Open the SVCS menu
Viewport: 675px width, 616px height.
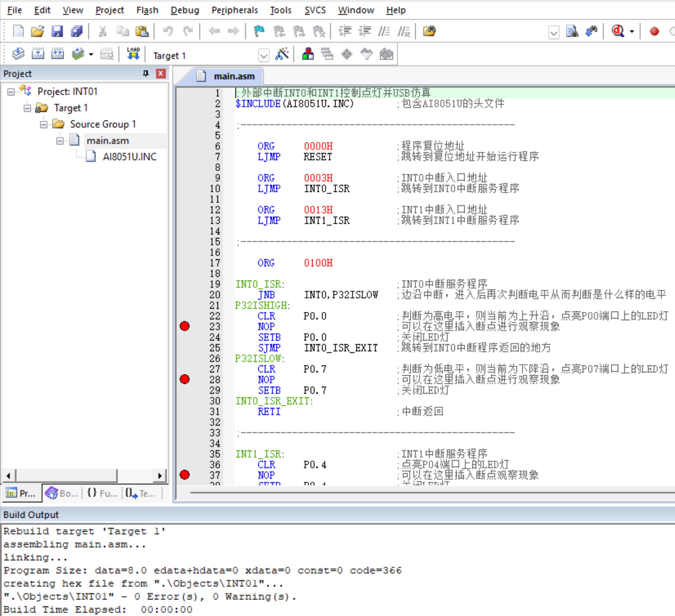(x=315, y=10)
